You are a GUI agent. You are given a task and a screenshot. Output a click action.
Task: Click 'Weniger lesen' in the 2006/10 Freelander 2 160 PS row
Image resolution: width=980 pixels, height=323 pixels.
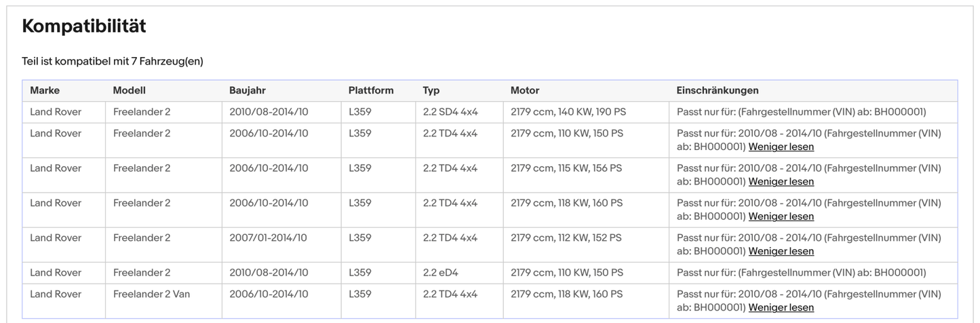(781, 216)
